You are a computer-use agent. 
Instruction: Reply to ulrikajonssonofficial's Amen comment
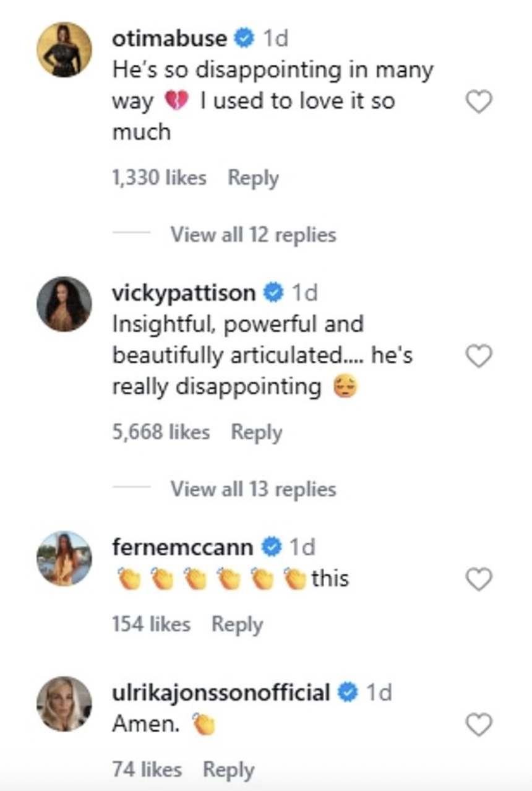point(228,769)
